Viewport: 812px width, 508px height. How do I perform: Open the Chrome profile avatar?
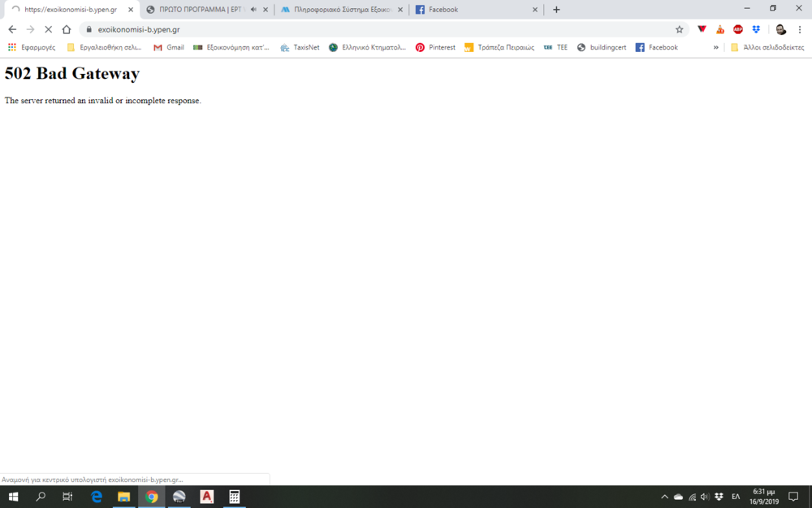coord(780,29)
